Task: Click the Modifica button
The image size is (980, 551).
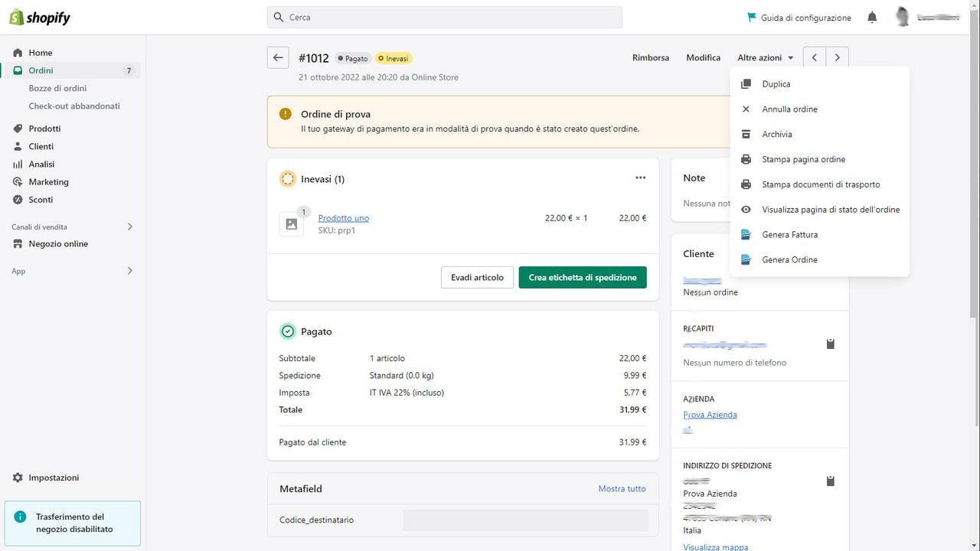Action: [x=703, y=57]
